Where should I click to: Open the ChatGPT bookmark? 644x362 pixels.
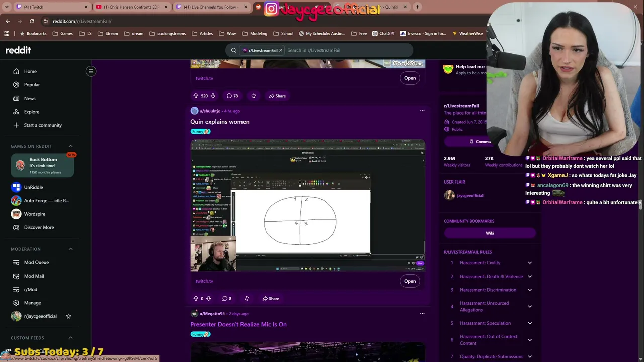coord(383,34)
